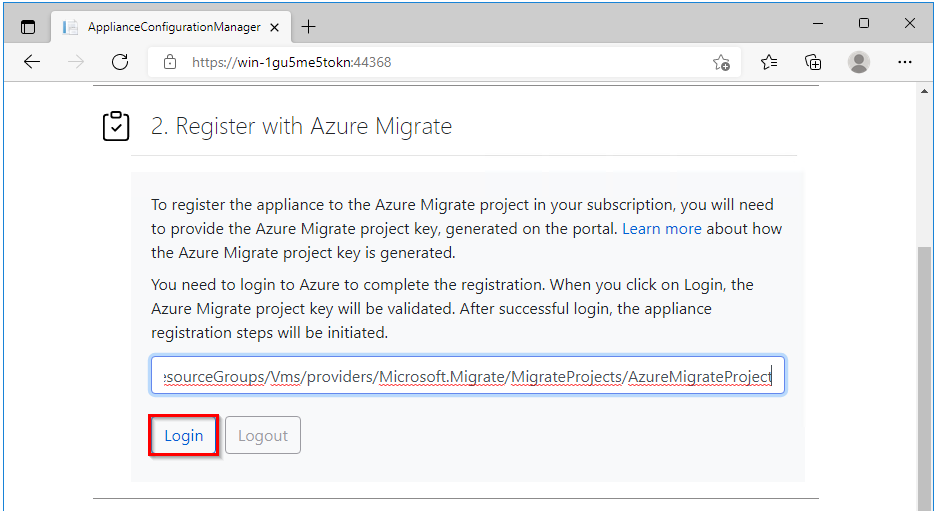Close the browser window
Screen dimensions: 936x511
(x=910, y=23)
